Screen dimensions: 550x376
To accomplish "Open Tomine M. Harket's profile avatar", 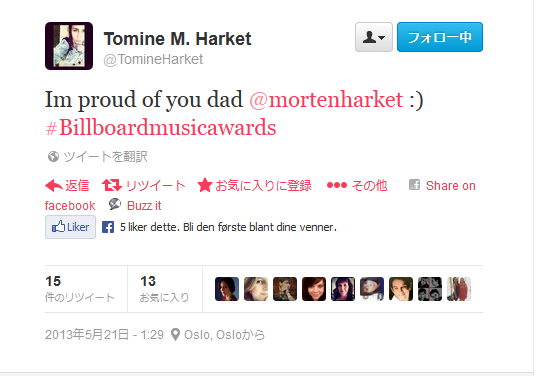I will 69,46.
